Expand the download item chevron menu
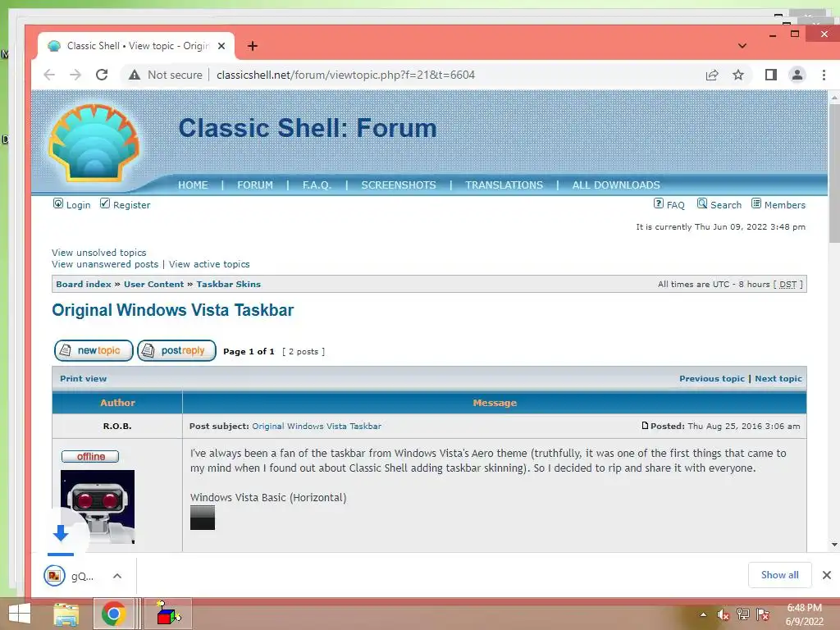This screenshot has height=630, width=840. [x=117, y=576]
